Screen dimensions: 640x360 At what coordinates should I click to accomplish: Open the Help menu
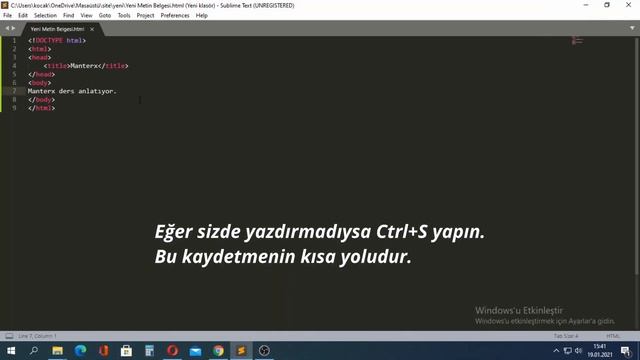coord(202,16)
